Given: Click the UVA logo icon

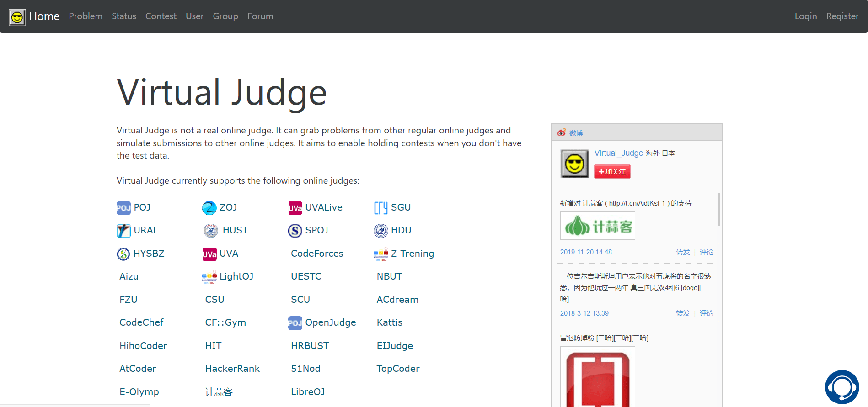Looking at the screenshot, I should [209, 254].
